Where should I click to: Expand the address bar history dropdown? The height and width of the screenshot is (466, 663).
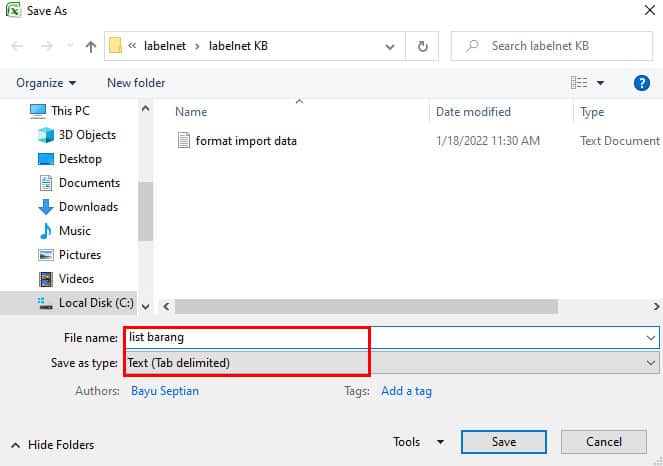pyautogui.click(x=390, y=46)
